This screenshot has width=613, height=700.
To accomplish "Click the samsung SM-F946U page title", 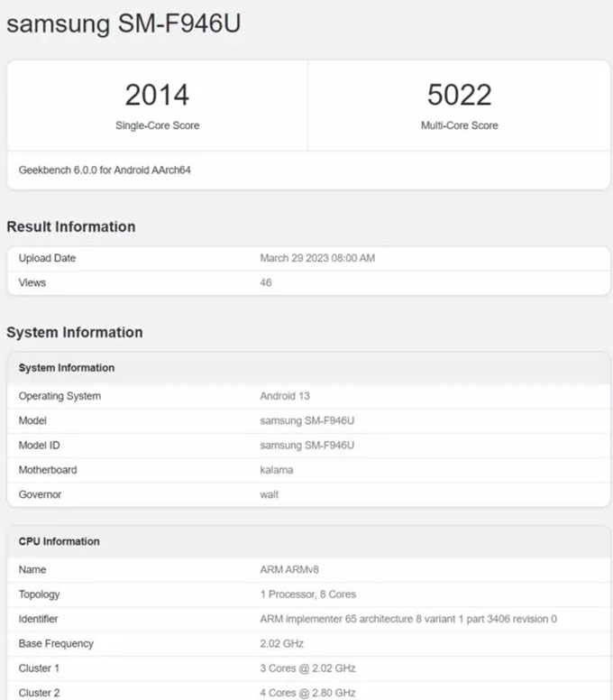I will pos(124,24).
